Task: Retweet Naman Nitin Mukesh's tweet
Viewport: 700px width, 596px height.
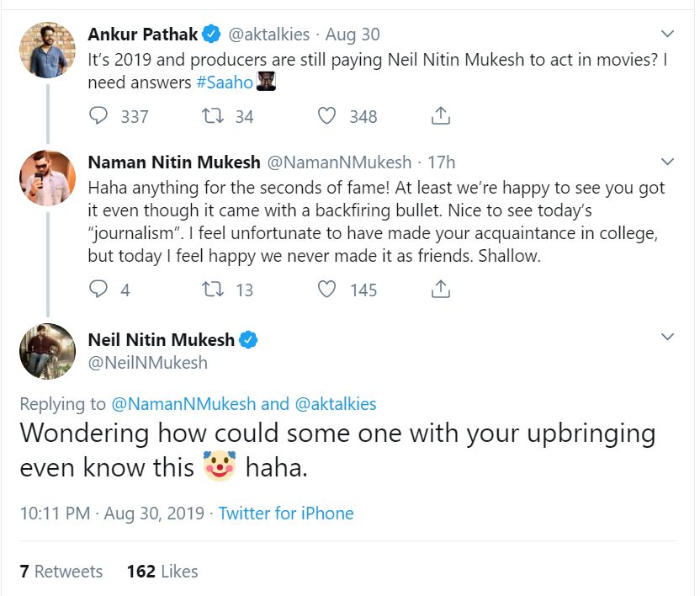Action: pyautogui.click(x=214, y=290)
